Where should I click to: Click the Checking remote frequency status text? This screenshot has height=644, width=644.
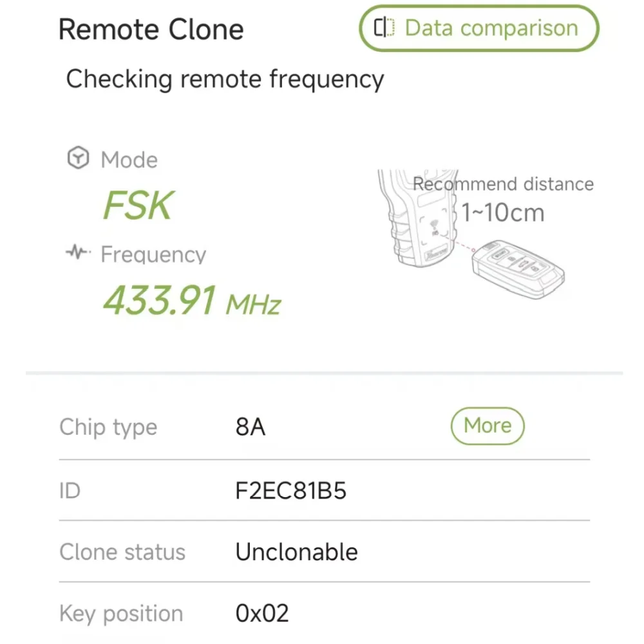point(225,79)
